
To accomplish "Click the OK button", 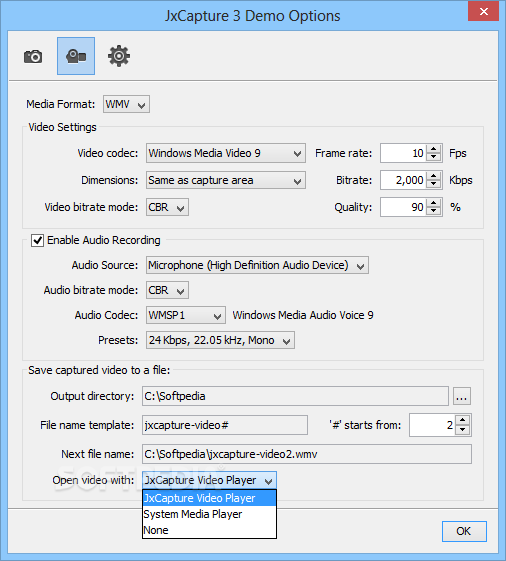I will point(464,531).
